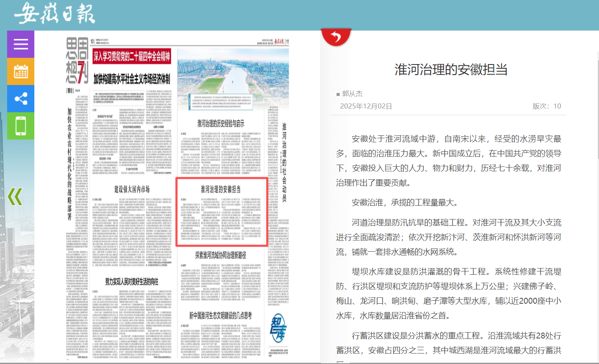Click the 安徽日报 logo in header

click(54, 14)
